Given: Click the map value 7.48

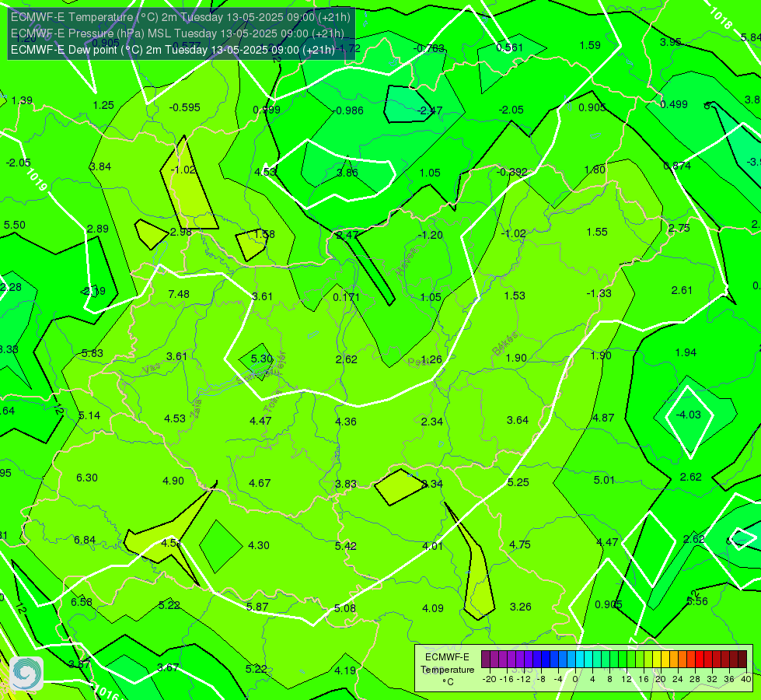Looking at the screenshot, I should [x=179, y=294].
